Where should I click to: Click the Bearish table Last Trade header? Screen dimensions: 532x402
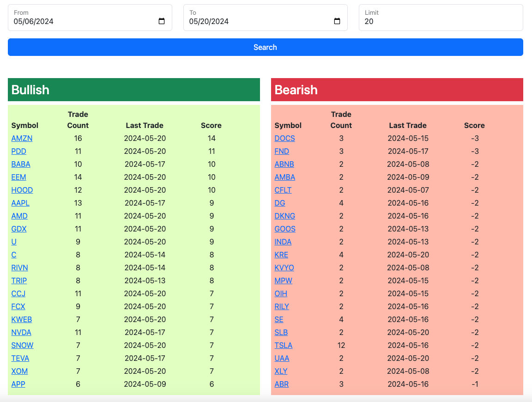coord(408,125)
